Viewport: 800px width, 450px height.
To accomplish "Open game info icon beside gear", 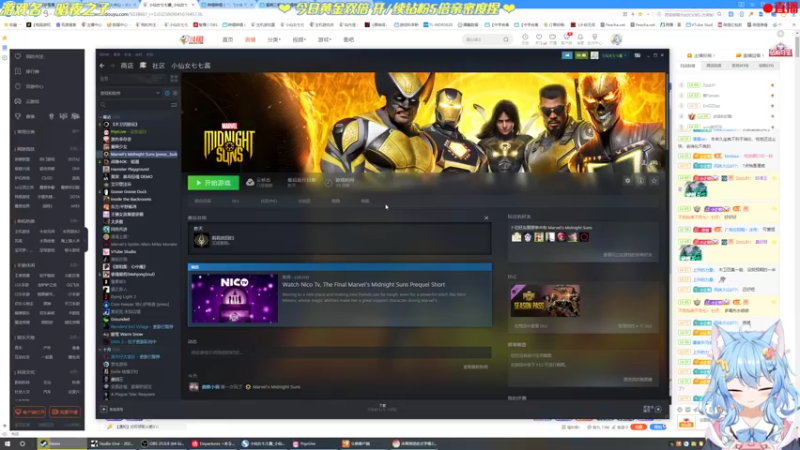I will 641,181.
